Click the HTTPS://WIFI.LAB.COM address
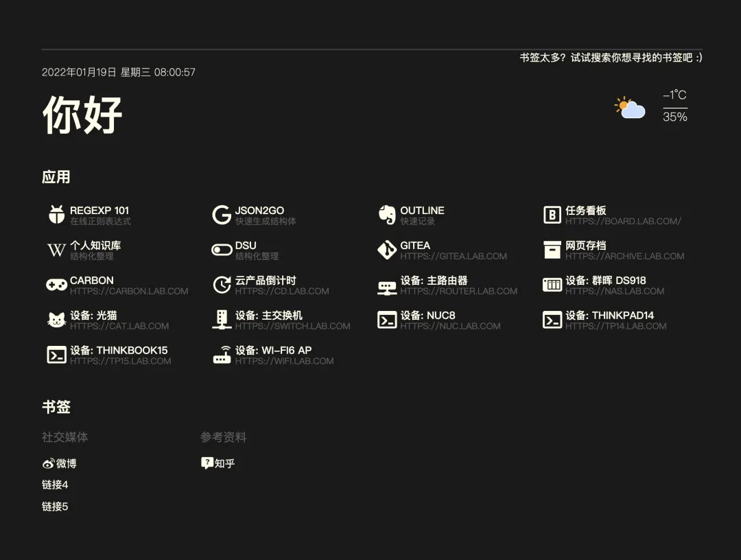Screen dimensions: 741x560 pyautogui.click(x=285, y=361)
